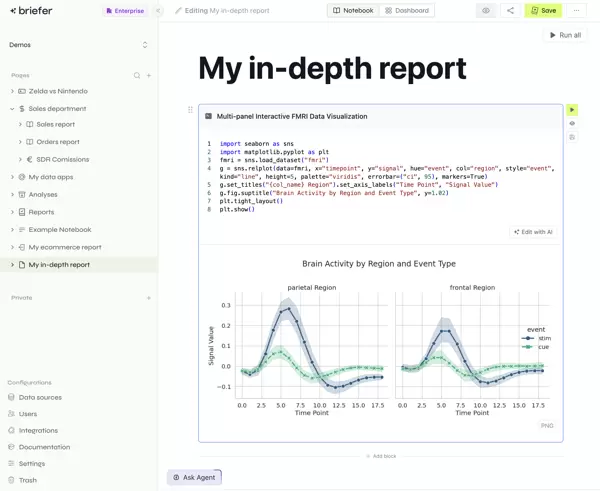Select the Notebook tab
The image size is (600, 491).
pyautogui.click(x=353, y=11)
